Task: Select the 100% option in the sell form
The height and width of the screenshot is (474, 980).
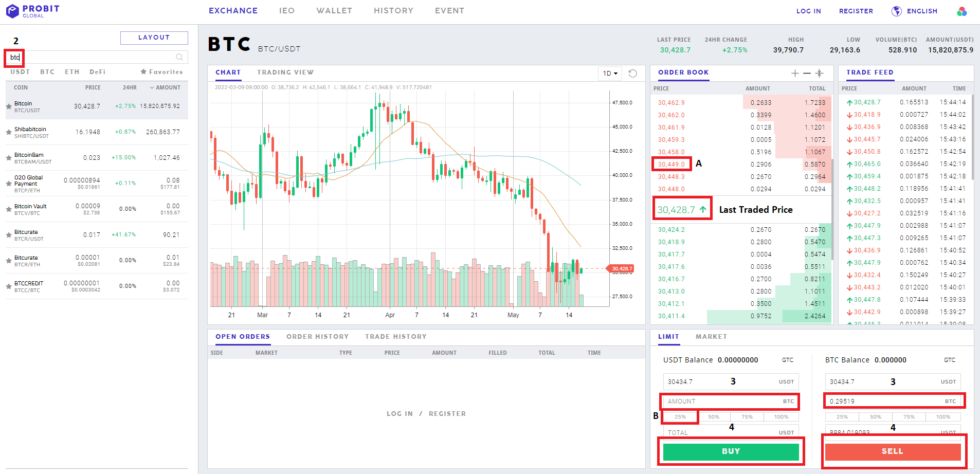Action: pyautogui.click(x=943, y=417)
